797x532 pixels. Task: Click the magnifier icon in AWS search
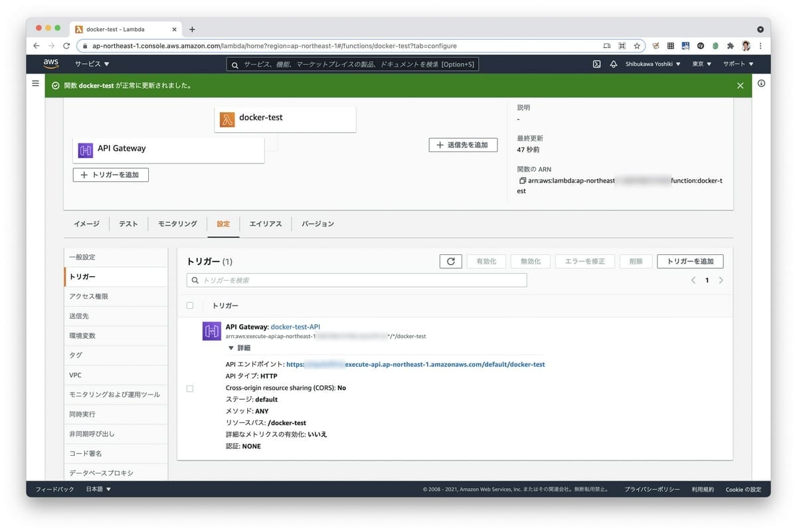pos(235,64)
